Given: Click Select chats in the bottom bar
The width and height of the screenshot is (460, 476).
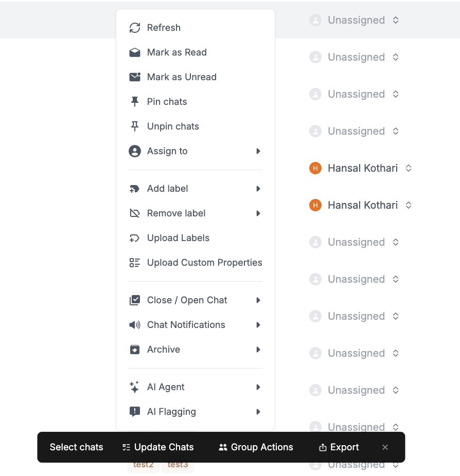Looking at the screenshot, I should tap(76, 447).
